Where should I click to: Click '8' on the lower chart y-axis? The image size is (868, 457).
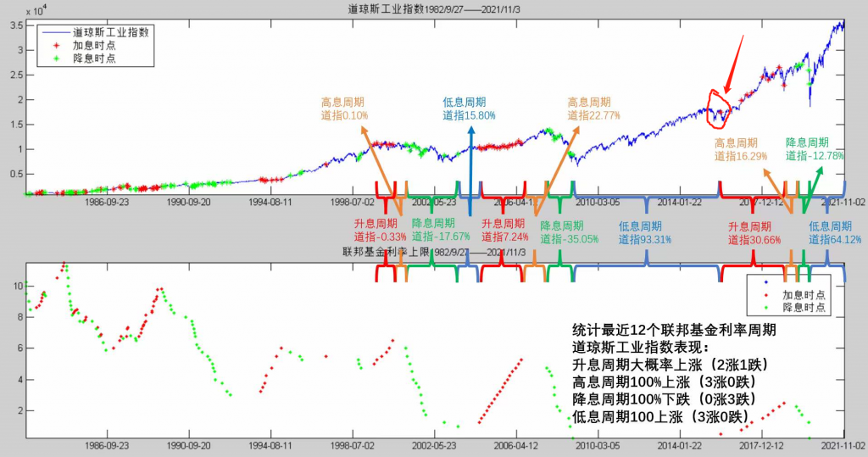click(x=21, y=317)
